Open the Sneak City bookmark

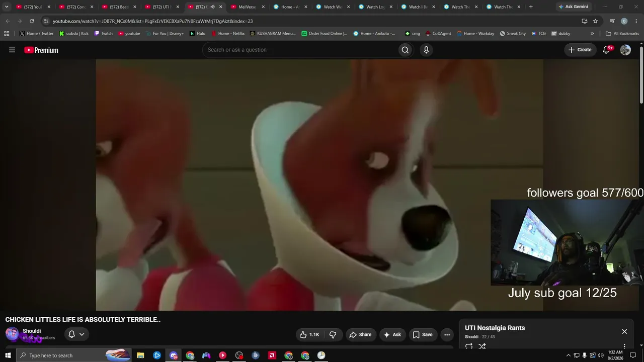pyautogui.click(x=513, y=34)
